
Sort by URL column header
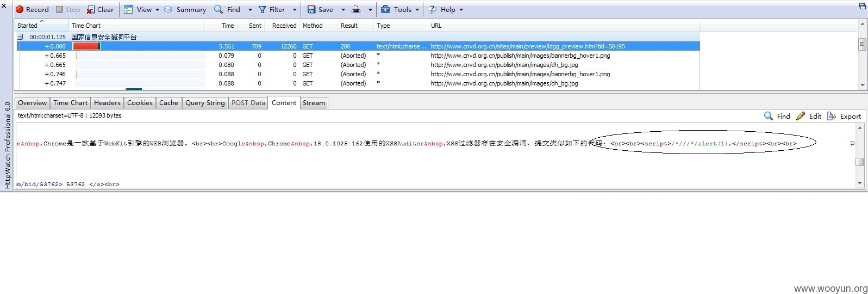(564, 26)
